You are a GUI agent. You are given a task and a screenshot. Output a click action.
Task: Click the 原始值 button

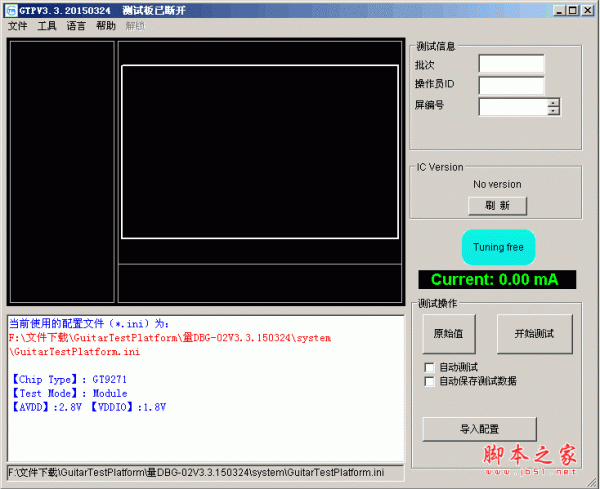[449, 334]
